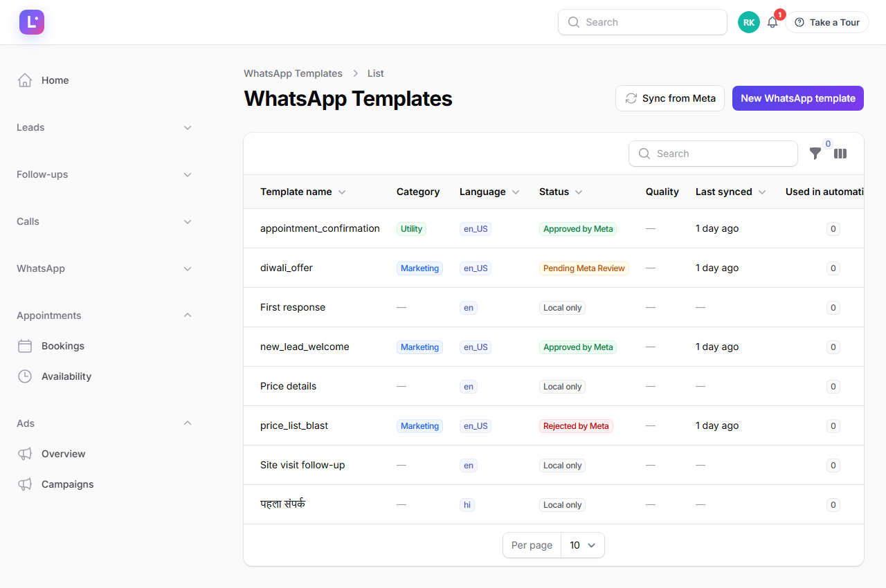Click 1 day ago in new_lead_welcome row
This screenshot has width=886, height=588.
click(x=717, y=347)
